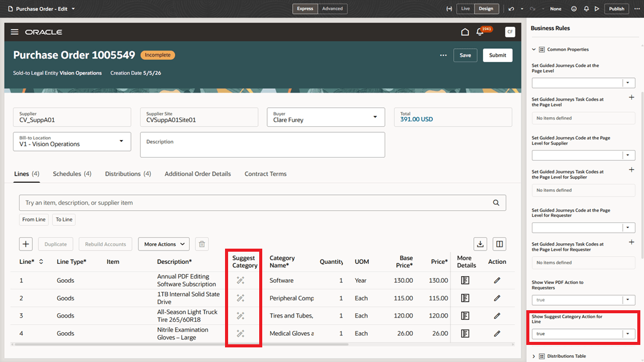Image resolution: width=644 pixels, height=362 pixels.
Task: Open More Details for line 4
Action: (x=465, y=333)
